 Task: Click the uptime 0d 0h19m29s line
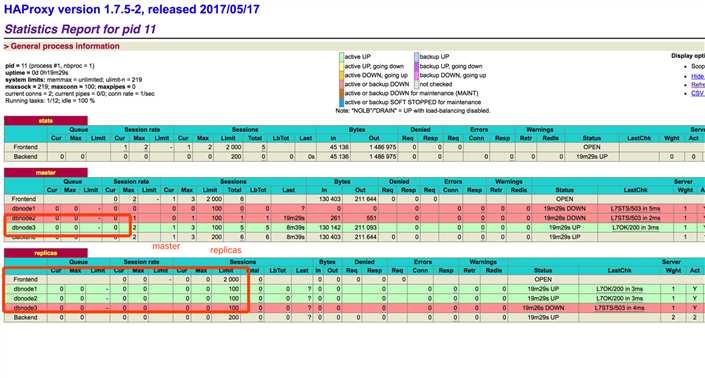tap(37, 73)
